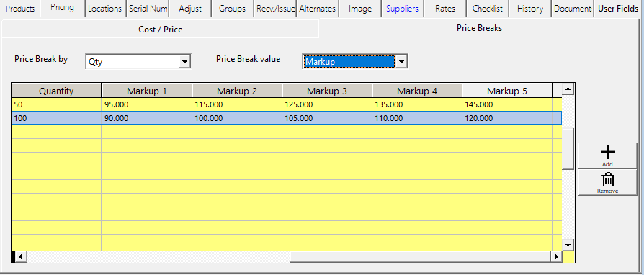Image resolution: width=644 pixels, height=275 pixels.
Task: Open the Suppliers tab
Action: tap(402, 8)
